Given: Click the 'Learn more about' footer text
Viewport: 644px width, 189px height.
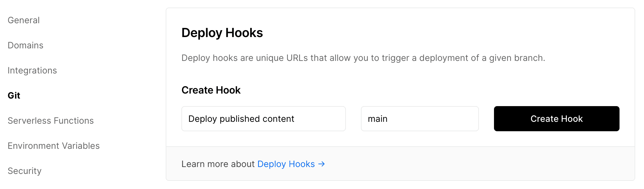Looking at the screenshot, I should tap(218, 164).
